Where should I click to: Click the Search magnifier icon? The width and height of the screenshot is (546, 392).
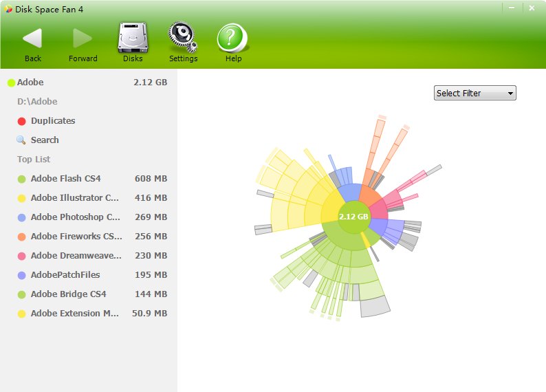[x=21, y=140]
